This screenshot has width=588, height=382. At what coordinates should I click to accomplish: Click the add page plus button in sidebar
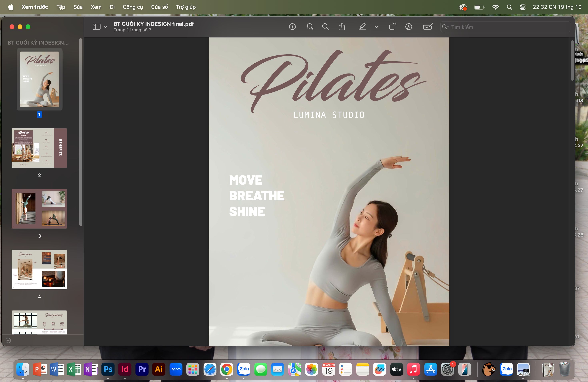coord(8,340)
